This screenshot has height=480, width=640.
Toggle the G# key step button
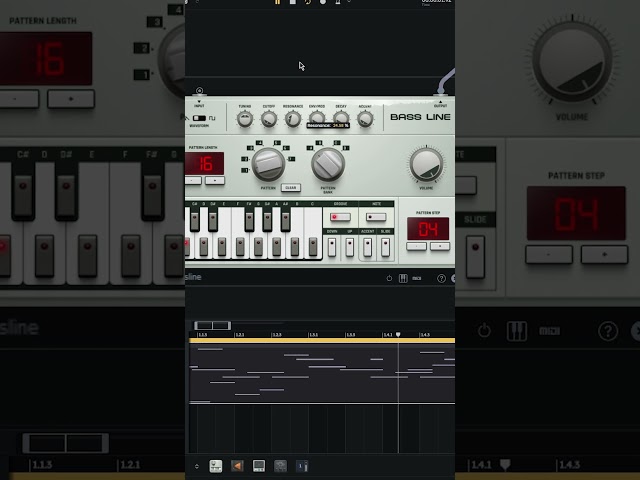coord(267,221)
